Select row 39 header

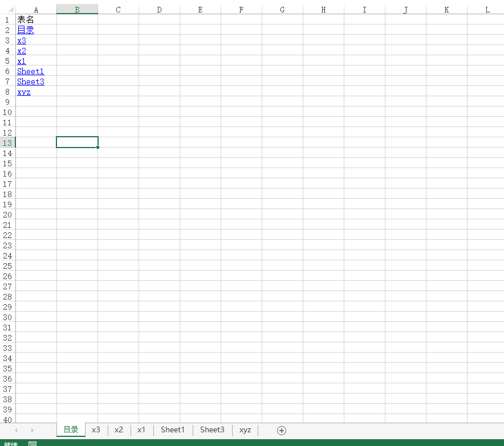pyautogui.click(x=7, y=410)
